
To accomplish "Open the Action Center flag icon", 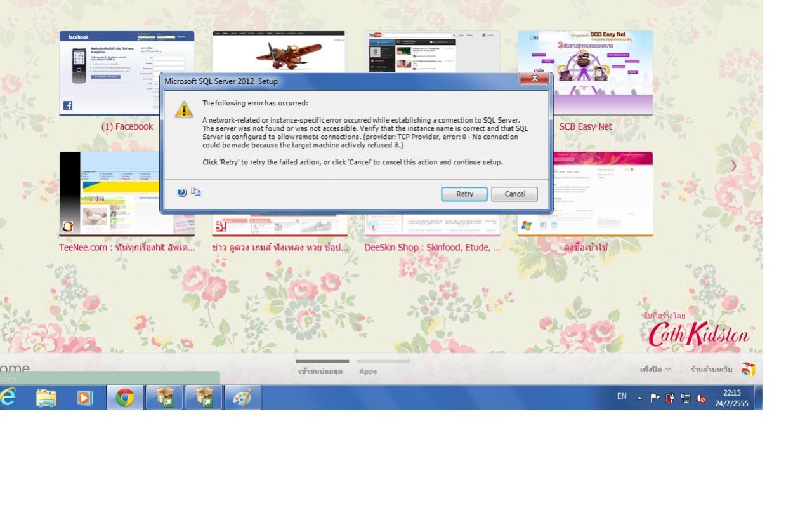I will click(x=655, y=398).
